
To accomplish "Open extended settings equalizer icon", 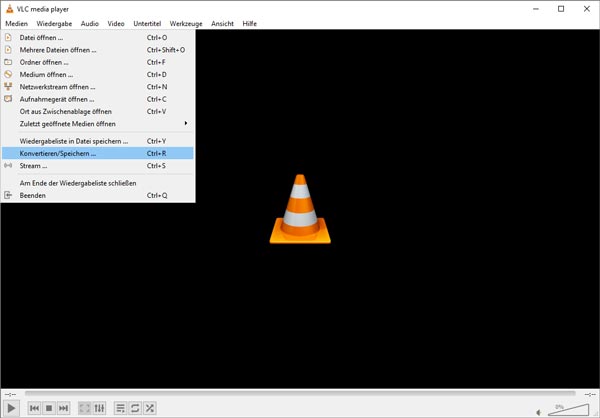I will point(99,408).
